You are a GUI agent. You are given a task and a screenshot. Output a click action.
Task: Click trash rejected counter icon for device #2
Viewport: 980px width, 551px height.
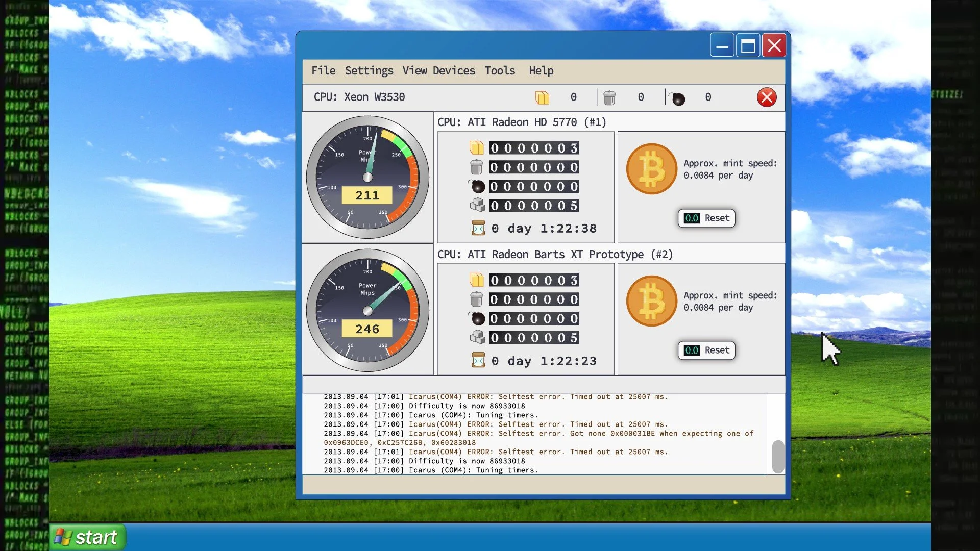pos(476,299)
